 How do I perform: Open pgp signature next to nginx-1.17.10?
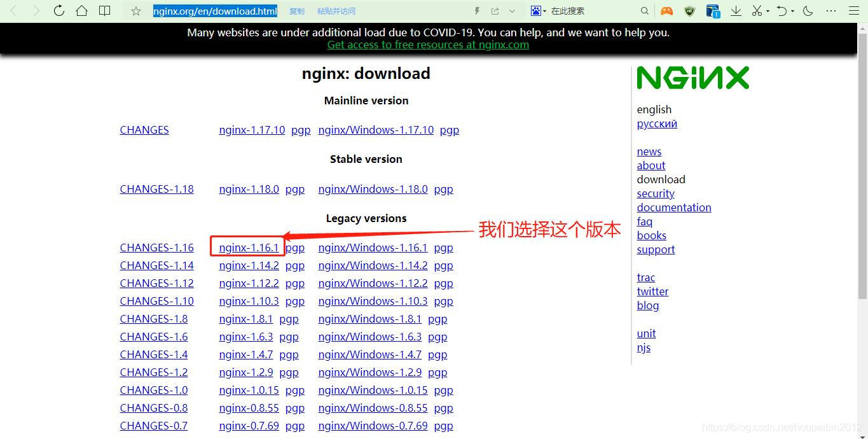(301, 130)
